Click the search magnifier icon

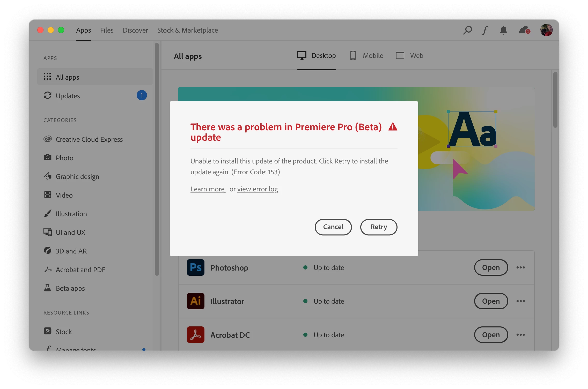[467, 30]
